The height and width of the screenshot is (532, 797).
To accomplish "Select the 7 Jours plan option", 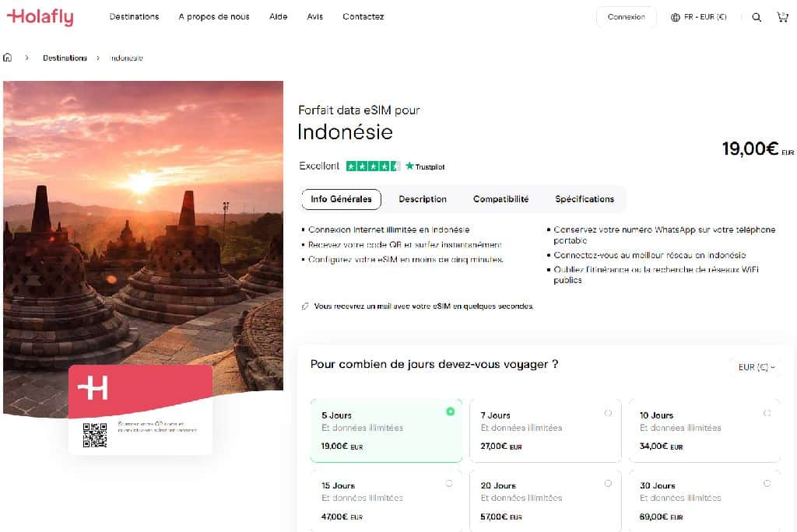I will pos(545,430).
